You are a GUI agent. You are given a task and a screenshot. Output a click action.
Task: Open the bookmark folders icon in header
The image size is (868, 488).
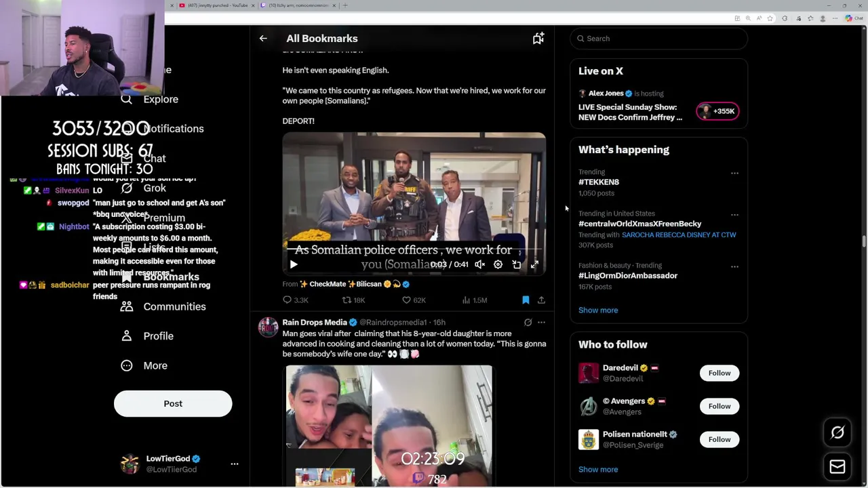(x=538, y=39)
